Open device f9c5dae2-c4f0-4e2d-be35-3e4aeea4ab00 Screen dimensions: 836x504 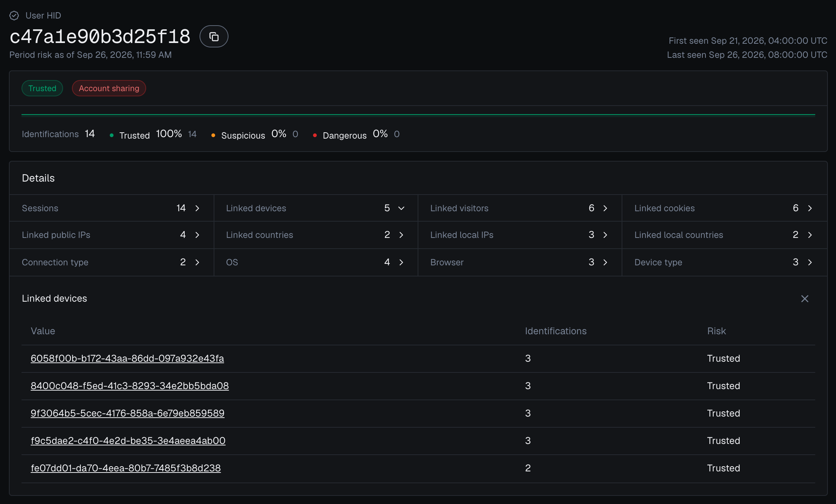click(128, 441)
